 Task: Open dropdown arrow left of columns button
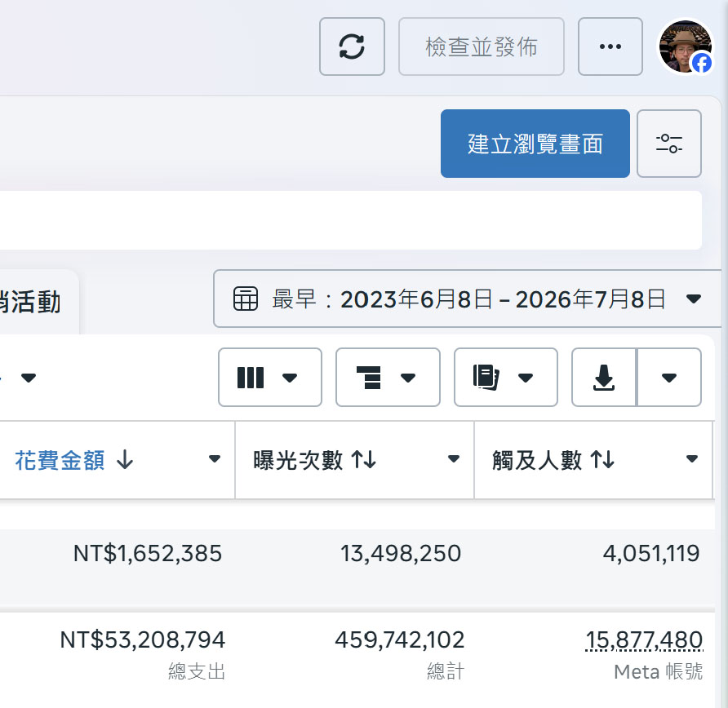click(x=29, y=378)
